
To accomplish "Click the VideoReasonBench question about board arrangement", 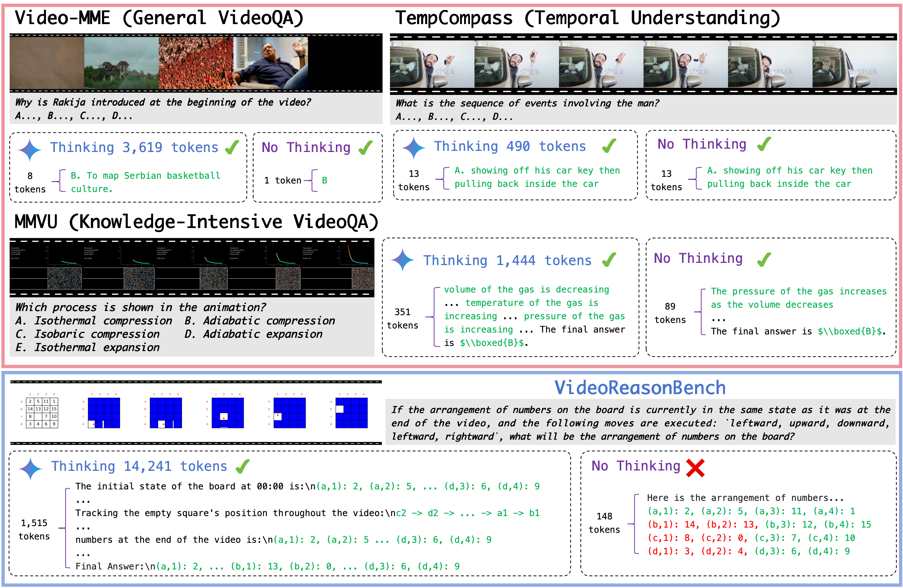I will tap(641, 423).
